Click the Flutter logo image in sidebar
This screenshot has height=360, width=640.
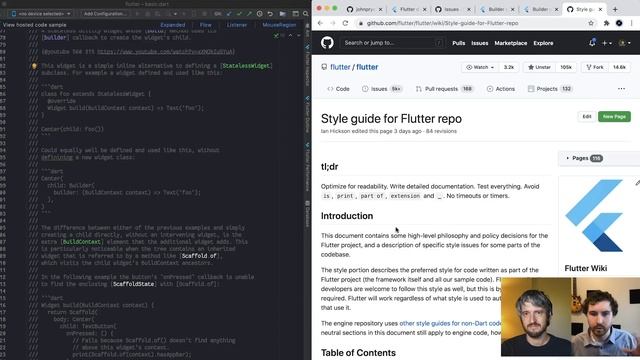[594, 216]
